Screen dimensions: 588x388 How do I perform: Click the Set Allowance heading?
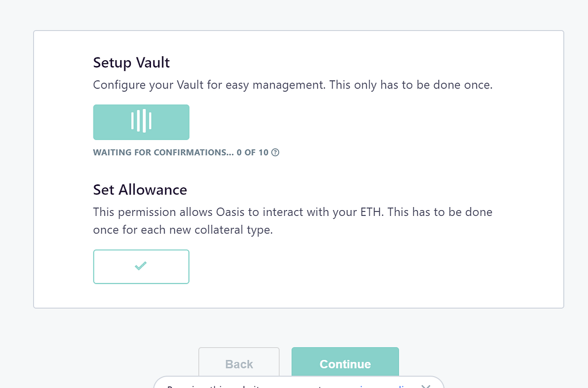point(140,189)
